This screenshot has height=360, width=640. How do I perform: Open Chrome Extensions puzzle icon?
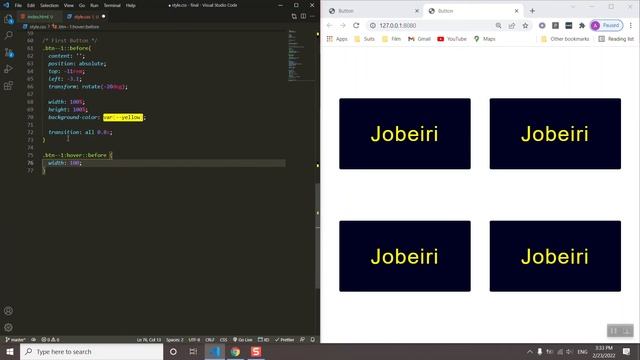[x=582, y=25]
